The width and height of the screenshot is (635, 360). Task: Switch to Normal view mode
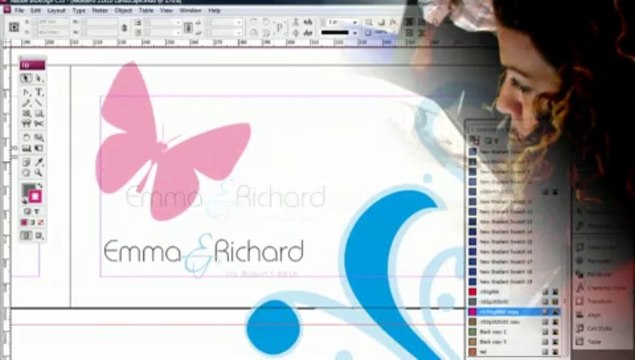coord(26,235)
